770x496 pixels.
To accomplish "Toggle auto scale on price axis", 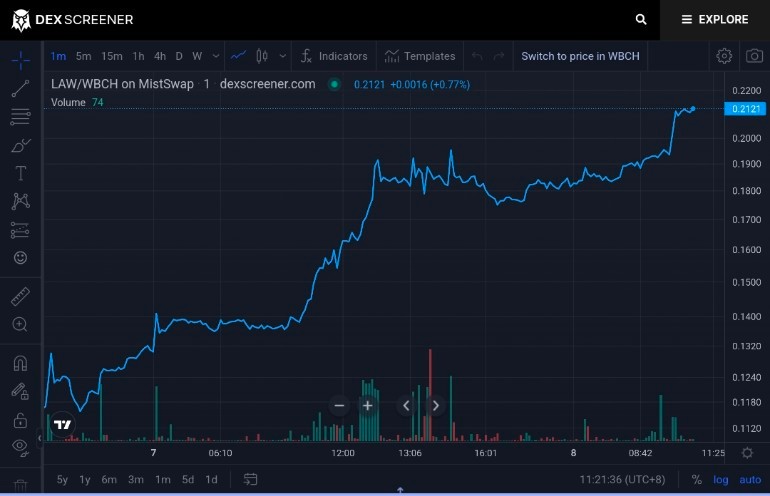I will point(750,480).
